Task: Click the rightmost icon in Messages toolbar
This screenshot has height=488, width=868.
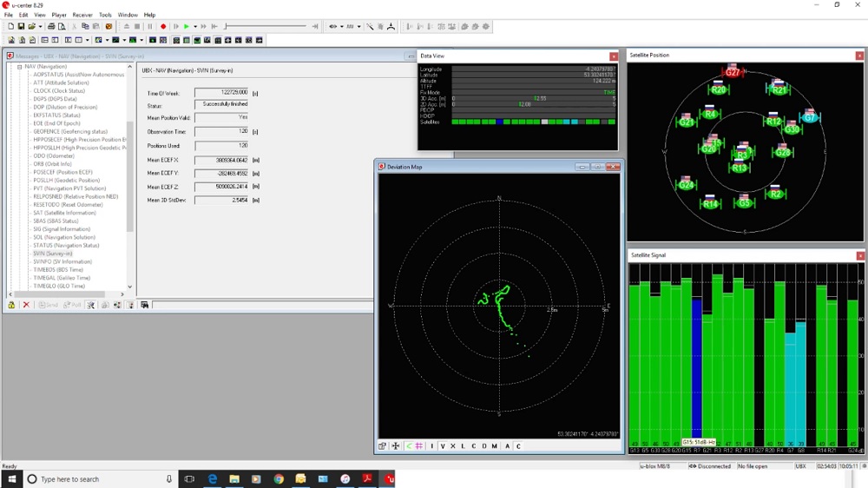Action: click(x=144, y=305)
